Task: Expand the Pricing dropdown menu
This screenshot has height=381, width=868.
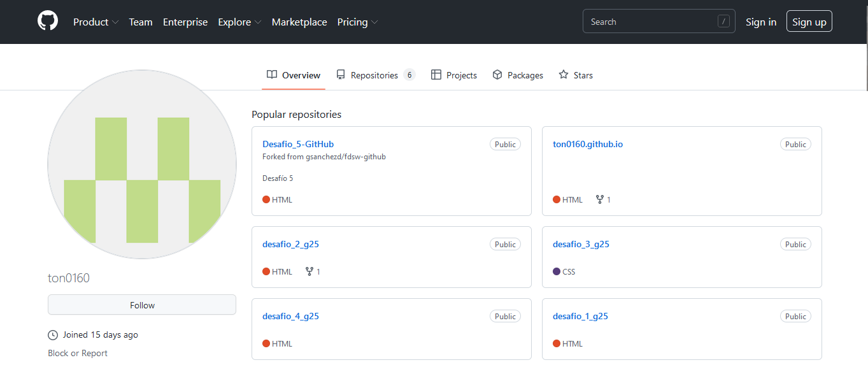Action: [357, 22]
